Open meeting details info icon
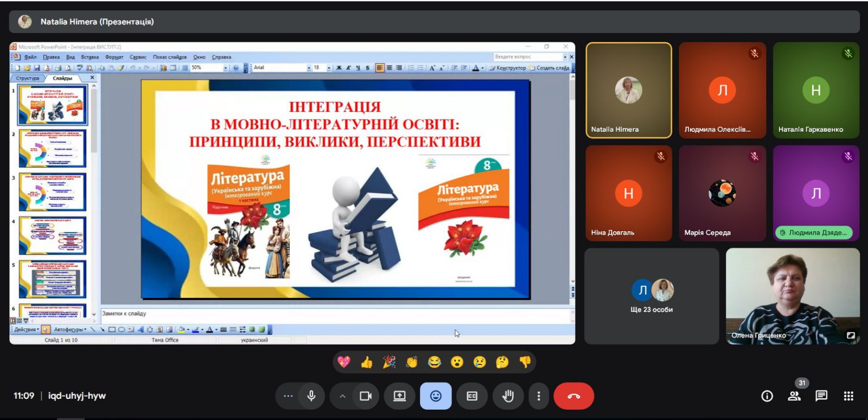The height and width of the screenshot is (420, 868). [x=767, y=396]
